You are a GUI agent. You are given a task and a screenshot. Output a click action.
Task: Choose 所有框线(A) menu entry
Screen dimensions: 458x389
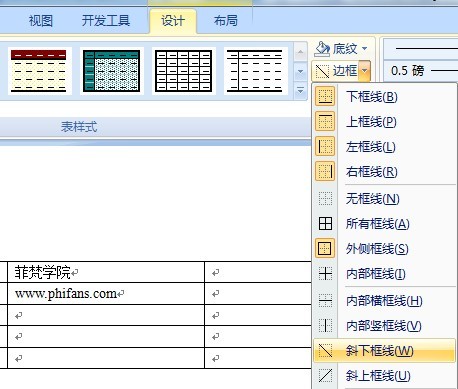tap(385, 223)
